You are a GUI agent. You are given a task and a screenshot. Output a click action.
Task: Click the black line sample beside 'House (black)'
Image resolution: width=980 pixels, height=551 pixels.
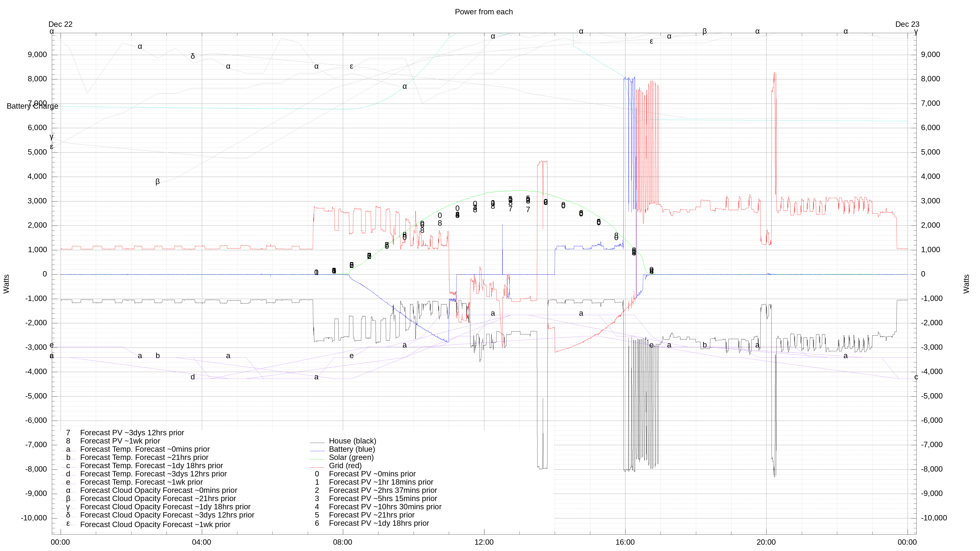317,443
